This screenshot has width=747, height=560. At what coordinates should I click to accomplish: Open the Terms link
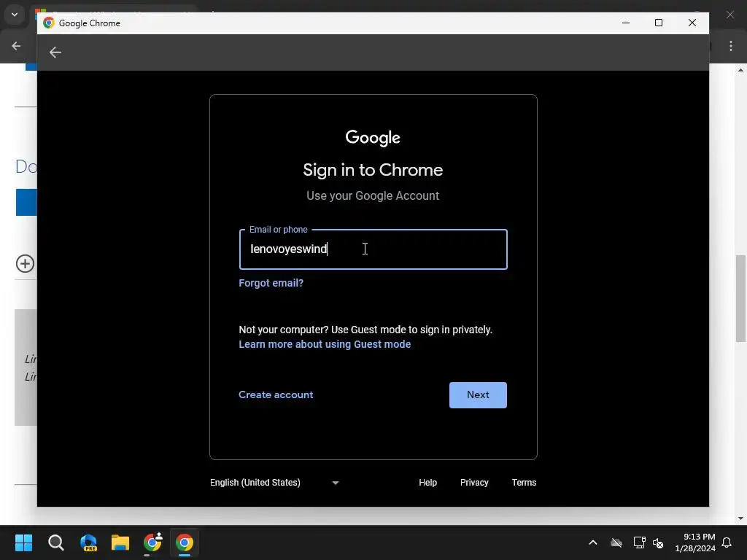524,483
